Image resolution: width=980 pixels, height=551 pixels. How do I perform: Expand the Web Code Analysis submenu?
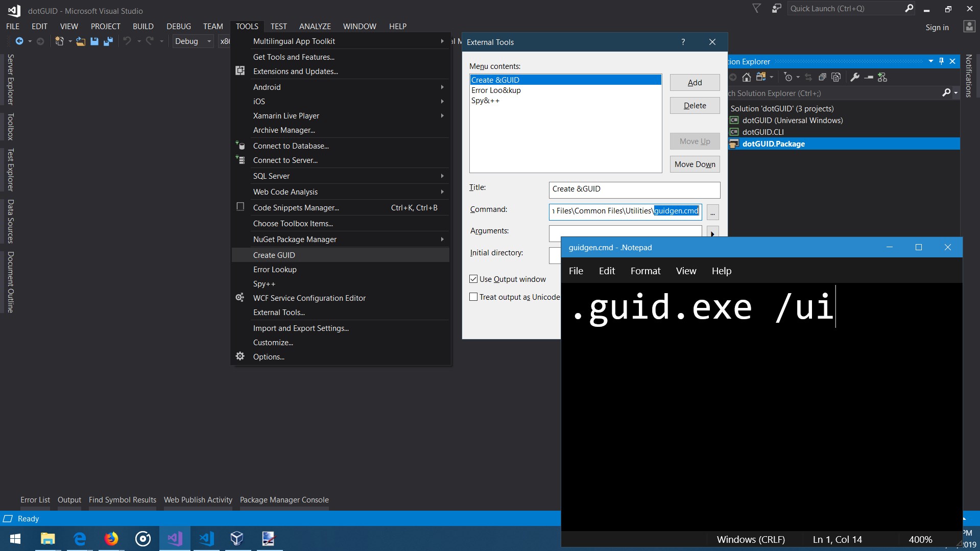442,191
